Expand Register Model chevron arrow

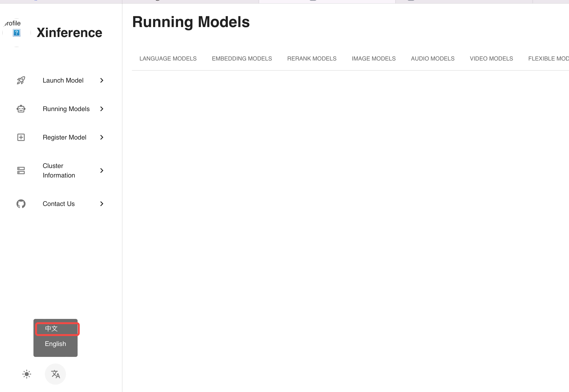pyautogui.click(x=102, y=137)
